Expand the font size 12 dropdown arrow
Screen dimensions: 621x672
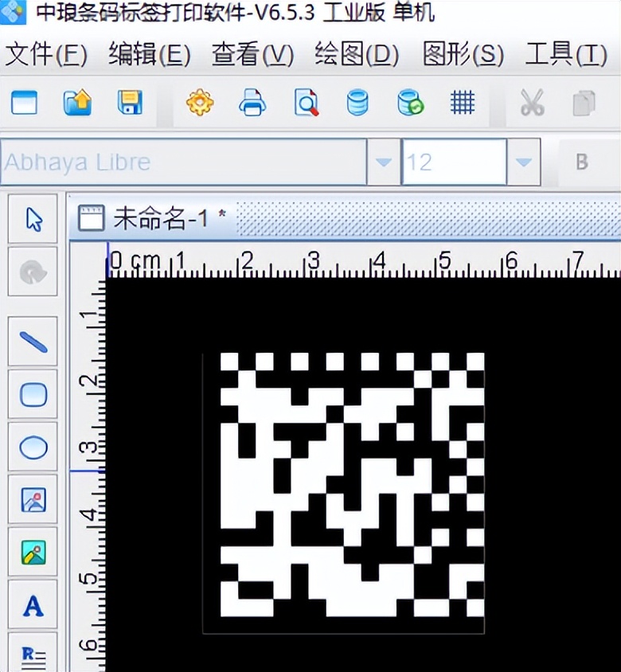(523, 162)
